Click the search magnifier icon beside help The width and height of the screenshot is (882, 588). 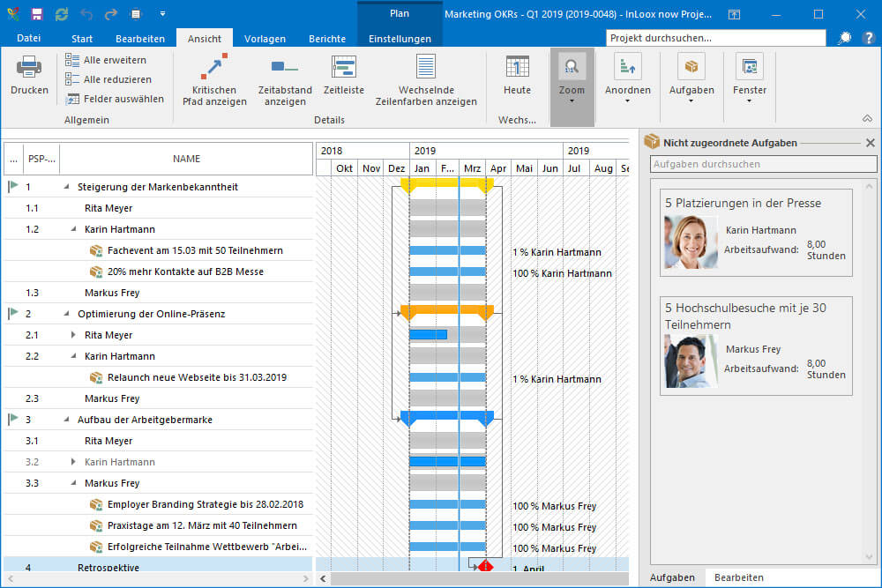[x=844, y=38]
